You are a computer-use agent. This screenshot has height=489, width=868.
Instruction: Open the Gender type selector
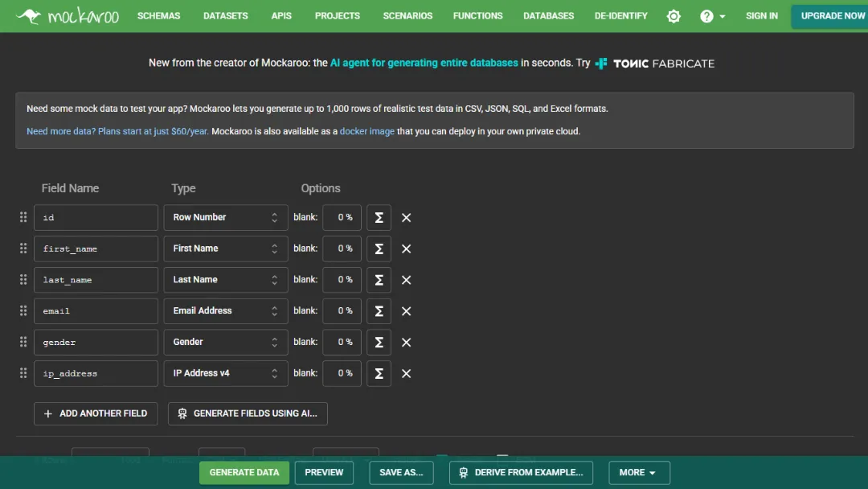click(x=226, y=343)
